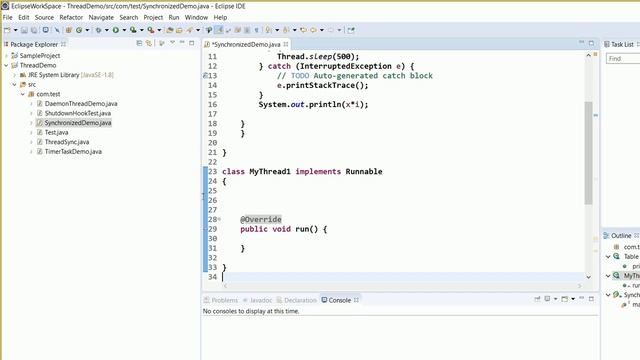Select ShutdownHookTest.java file
Image resolution: width=640 pixels, height=360 pixels.
coord(78,113)
